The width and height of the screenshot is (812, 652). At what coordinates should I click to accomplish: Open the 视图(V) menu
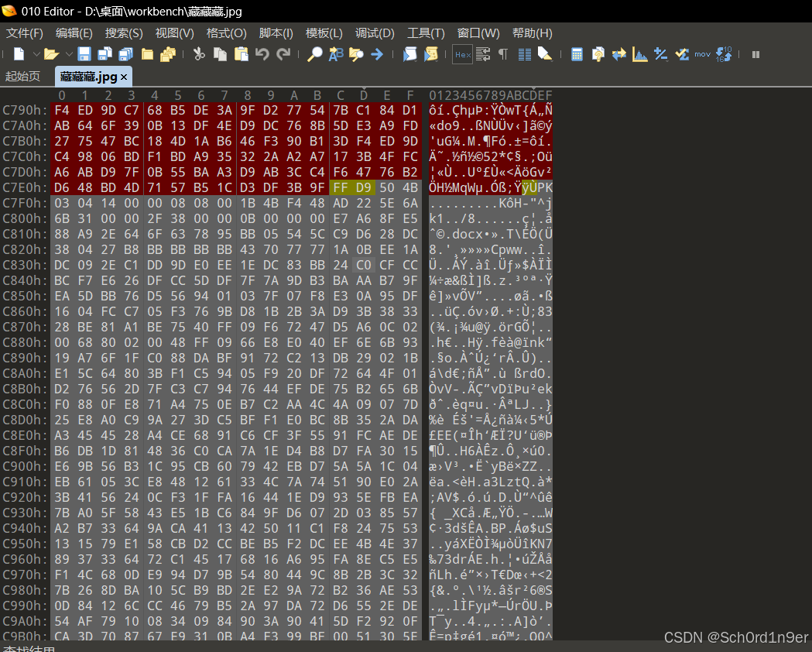pyautogui.click(x=174, y=33)
